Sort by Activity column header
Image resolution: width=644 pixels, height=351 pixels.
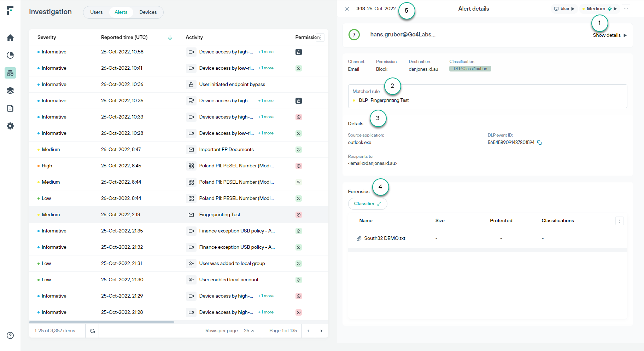pos(194,38)
